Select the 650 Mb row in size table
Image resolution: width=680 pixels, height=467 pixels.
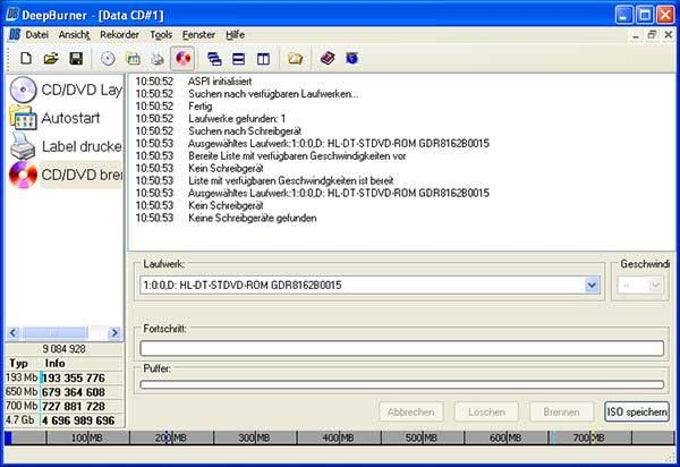pyautogui.click(x=65, y=392)
